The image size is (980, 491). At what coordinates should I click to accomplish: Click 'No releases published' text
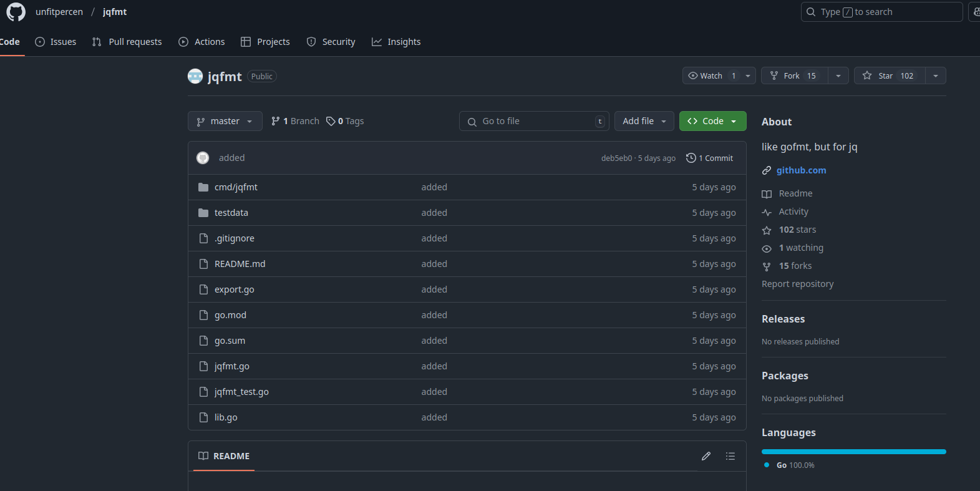coord(800,342)
